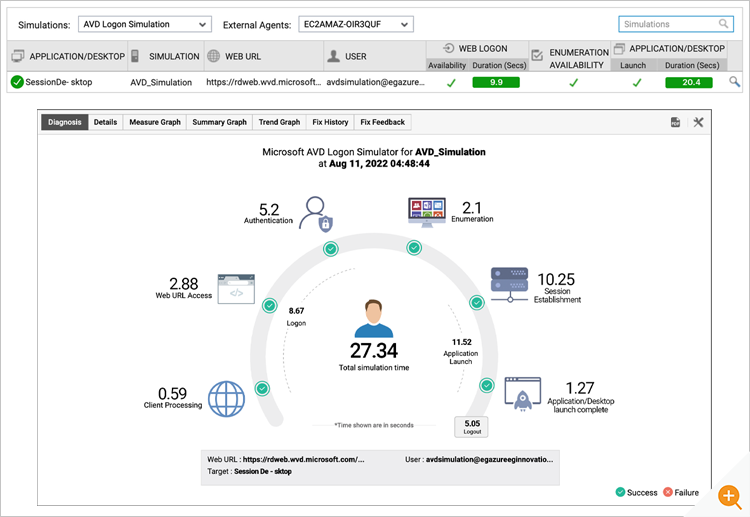Click the Web URL link in footer box
The image size is (750, 517).
tap(303, 459)
